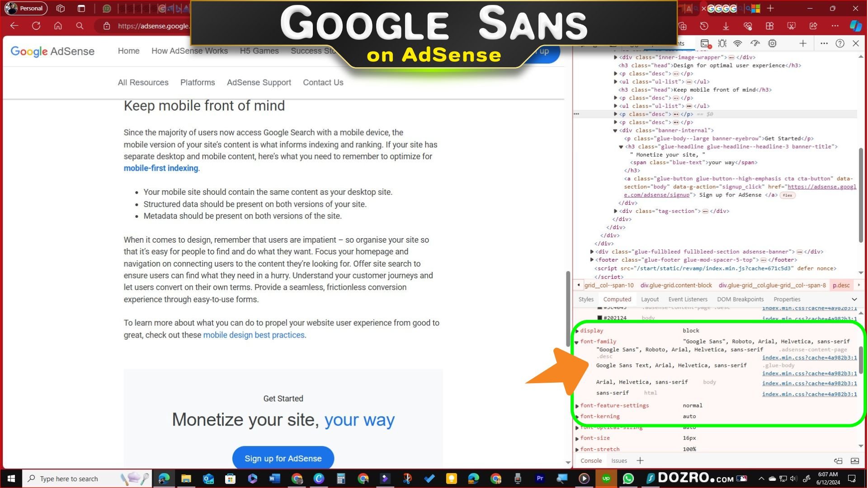
Task: Click the address bar search icon
Action: (80, 26)
